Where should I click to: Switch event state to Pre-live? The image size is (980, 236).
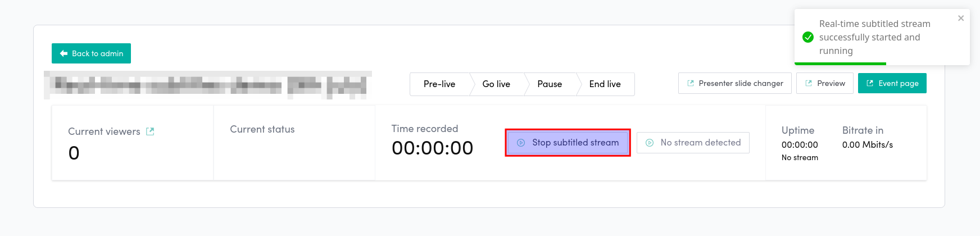tap(439, 84)
